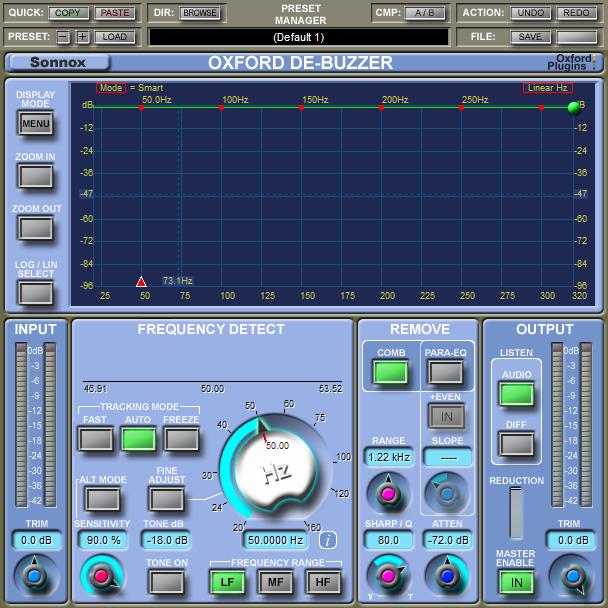Open the Display Mode menu
Screen dimensions: 608x608
click(36, 123)
